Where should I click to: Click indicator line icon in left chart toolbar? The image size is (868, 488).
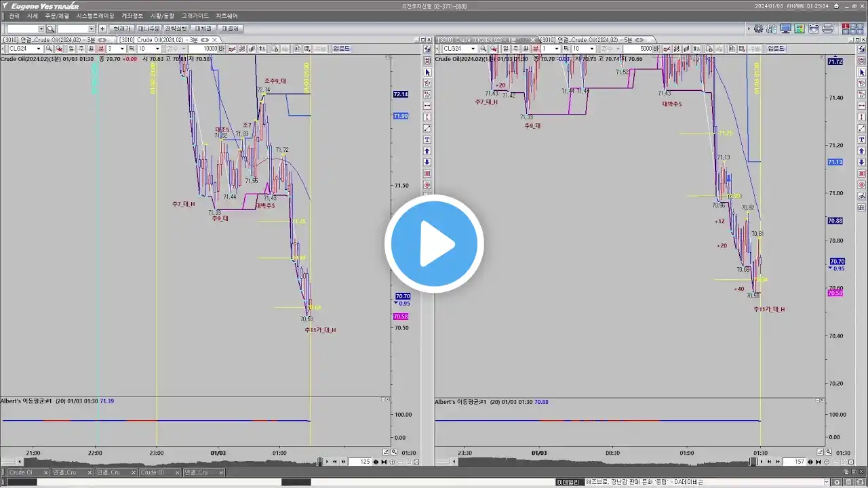(x=232, y=48)
